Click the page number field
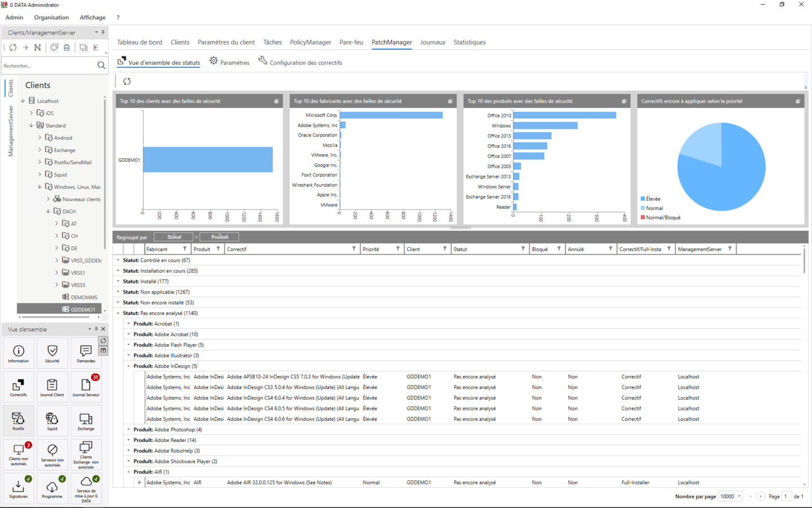Image resolution: width=812 pixels, height=508 pixels. click(x=786, y=497)
